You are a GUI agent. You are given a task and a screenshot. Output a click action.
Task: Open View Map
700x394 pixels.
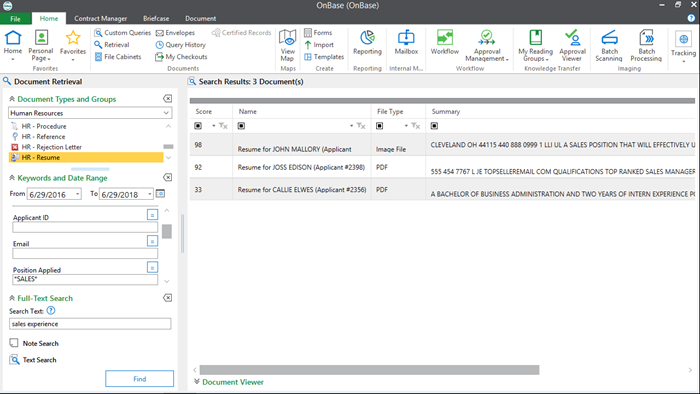pos(288,46)
